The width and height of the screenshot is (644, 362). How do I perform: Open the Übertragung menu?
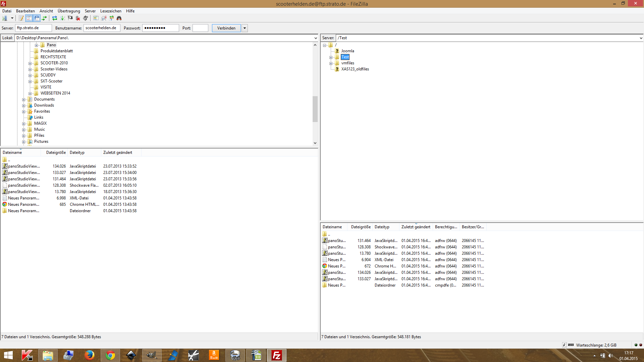click(x=69, y=11)
